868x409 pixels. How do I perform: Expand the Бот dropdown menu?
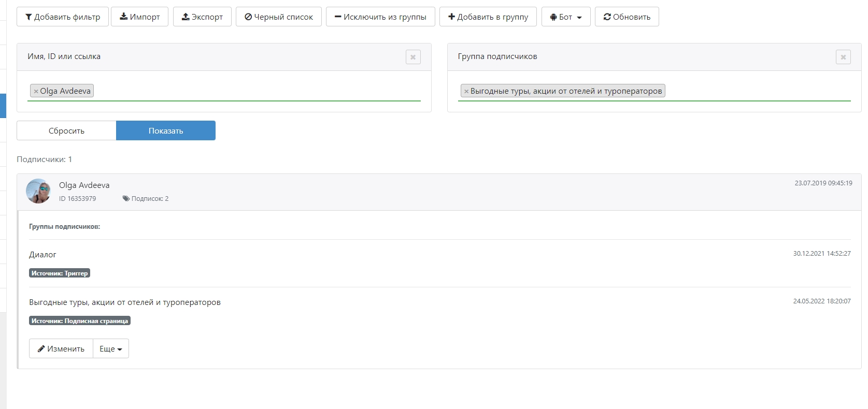tap(566, 17)
